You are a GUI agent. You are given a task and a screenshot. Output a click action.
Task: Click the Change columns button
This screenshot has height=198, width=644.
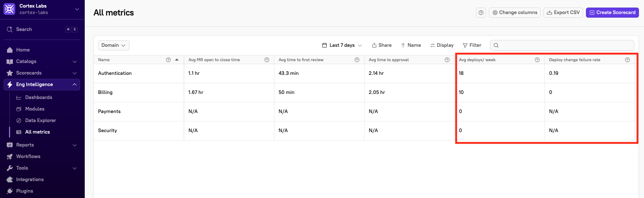coord(515,13)
